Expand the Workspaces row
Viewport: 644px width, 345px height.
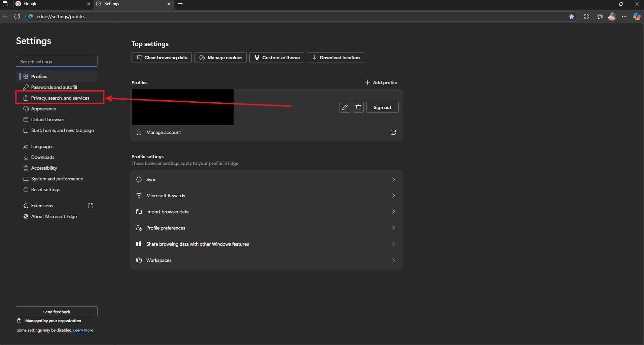click(x=266, y=260)
